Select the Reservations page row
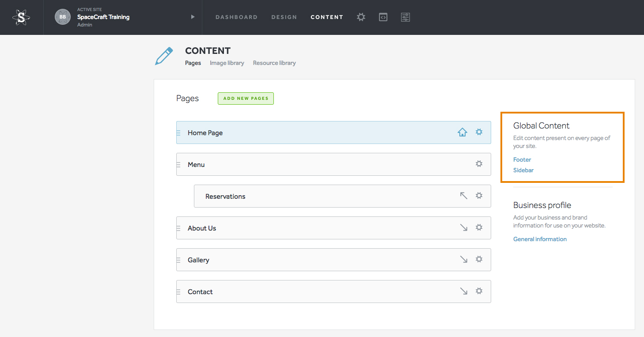Viewport: 644px width, 337px height. pos(342,196)
